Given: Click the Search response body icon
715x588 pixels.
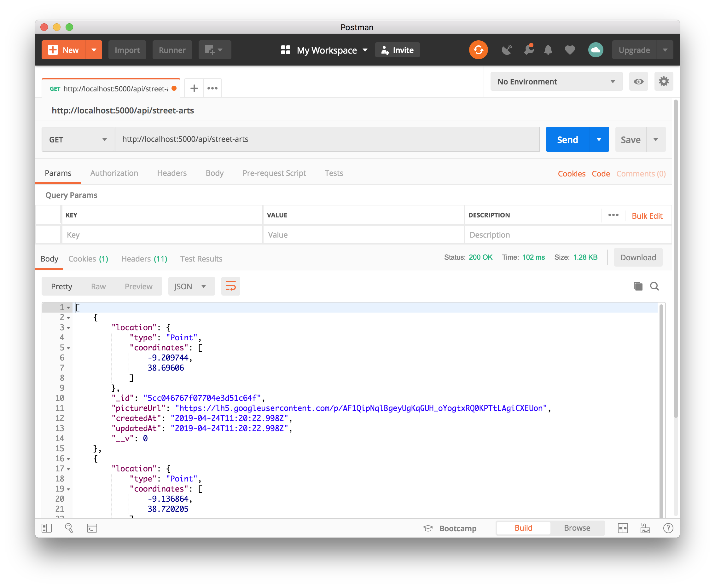Looking at the screenshot, I should click(654, 286).
